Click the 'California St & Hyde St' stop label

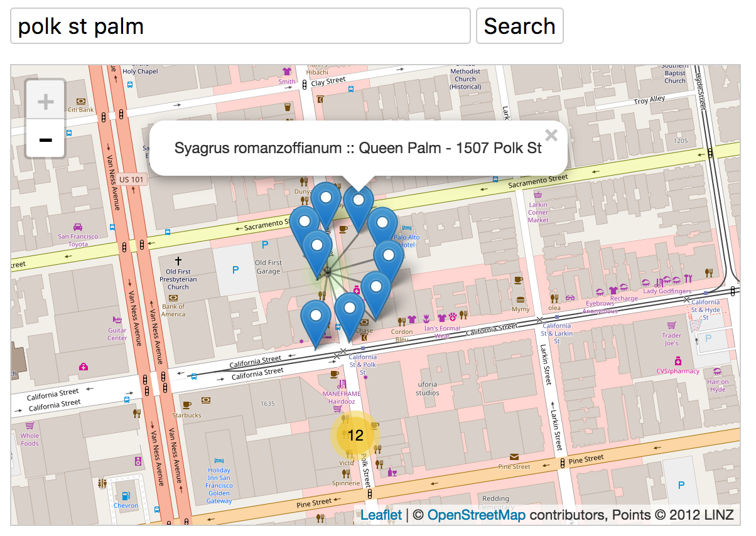click(705, 309)
